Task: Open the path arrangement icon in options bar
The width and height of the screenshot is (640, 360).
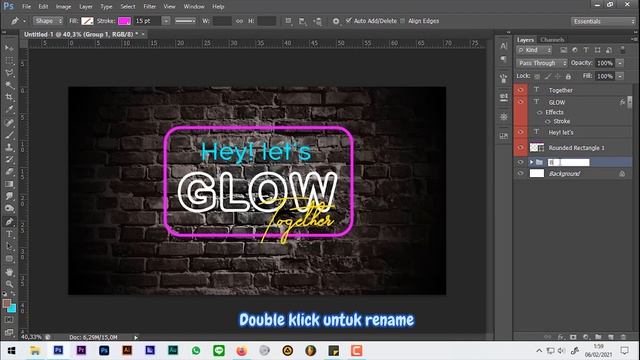Action: click(x=317, y=21)
